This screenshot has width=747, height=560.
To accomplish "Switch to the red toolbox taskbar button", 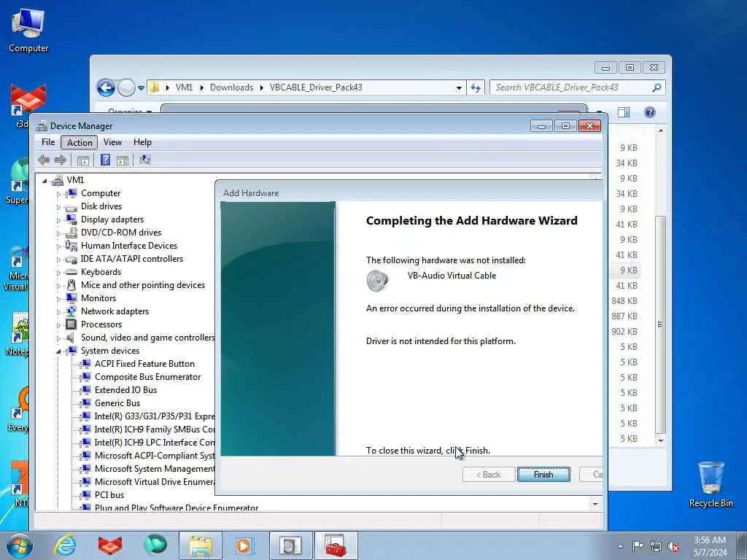I will (x=336, y=545).
